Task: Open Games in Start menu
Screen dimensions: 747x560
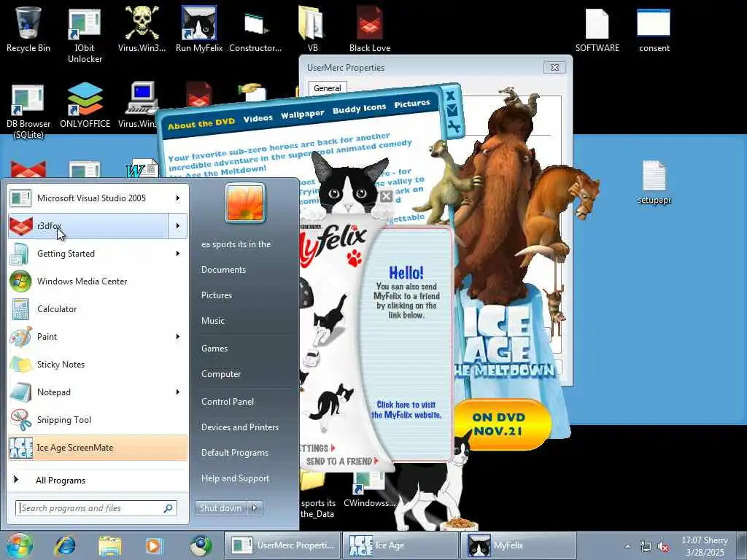Action: [x=214, y=349]
